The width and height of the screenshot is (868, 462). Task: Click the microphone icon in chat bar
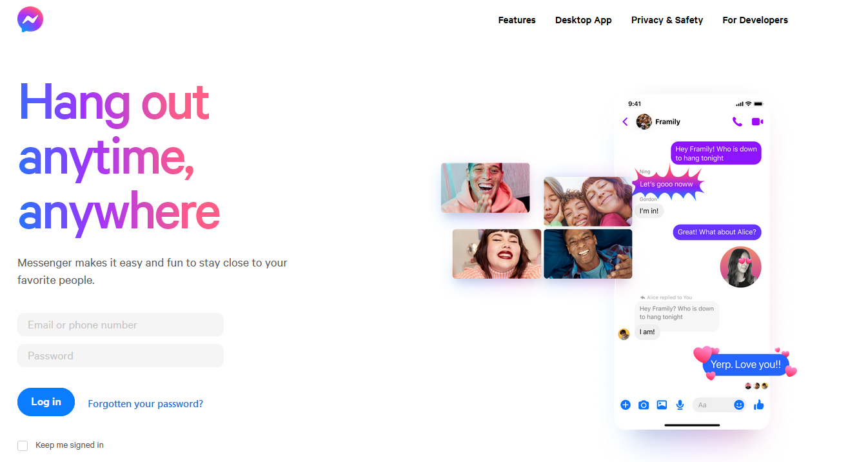click(x=680, y=405)
